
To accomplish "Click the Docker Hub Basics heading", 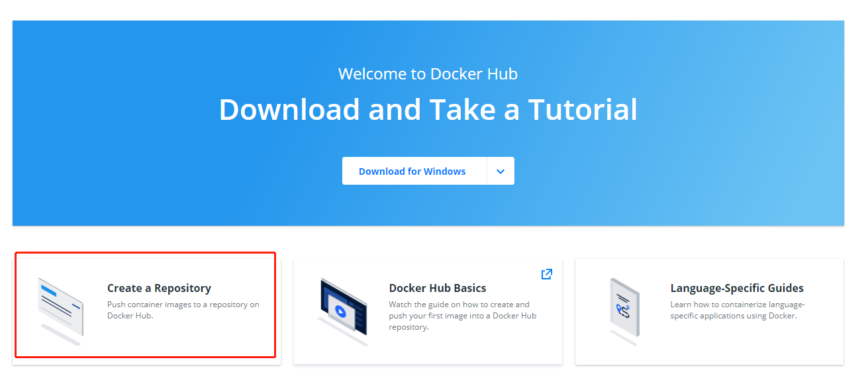I will point(438,288).
